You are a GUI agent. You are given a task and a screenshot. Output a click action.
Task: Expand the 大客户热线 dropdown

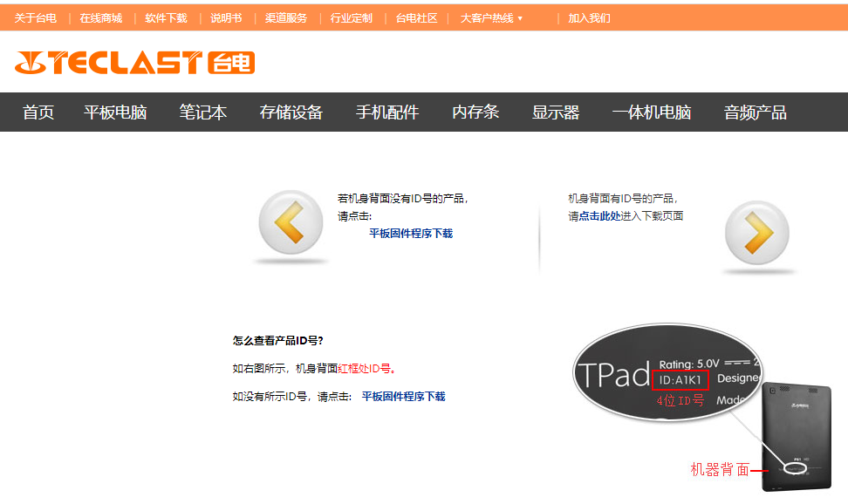[x=491, y=18]
